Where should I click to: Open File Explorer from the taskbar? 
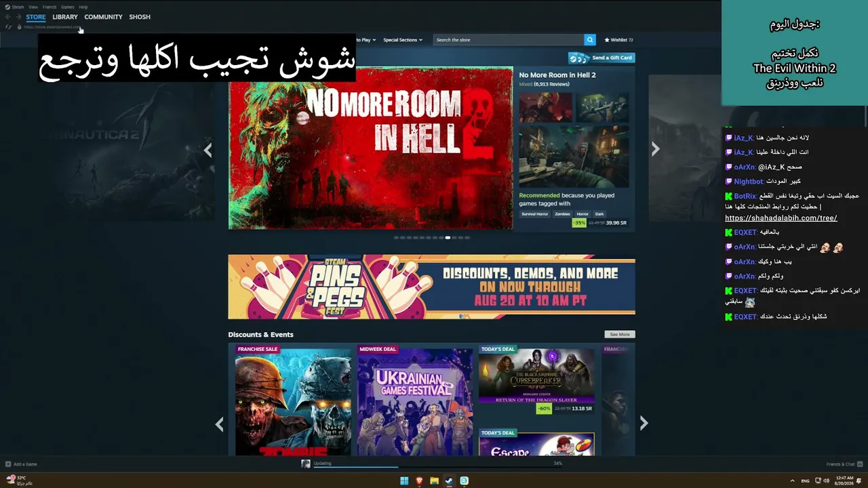(x=434, y=481)
